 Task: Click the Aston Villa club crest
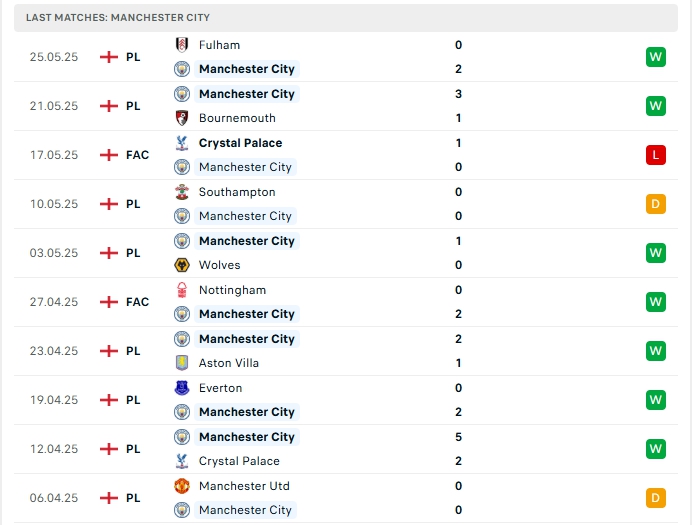click(x=182, y=363)
